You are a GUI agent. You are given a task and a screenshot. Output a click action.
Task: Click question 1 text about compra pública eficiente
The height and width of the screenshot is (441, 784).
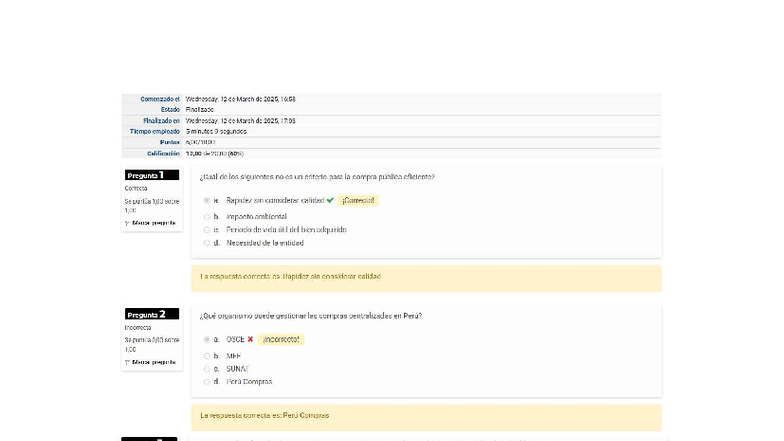[317, 177]
